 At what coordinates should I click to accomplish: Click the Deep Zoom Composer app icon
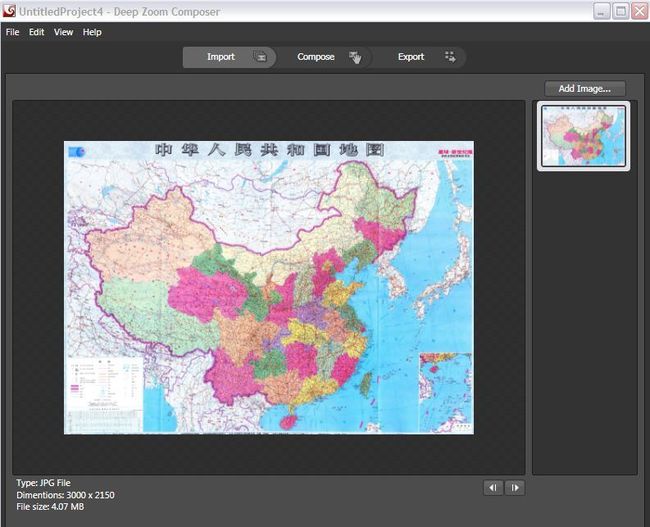[9, 11]
